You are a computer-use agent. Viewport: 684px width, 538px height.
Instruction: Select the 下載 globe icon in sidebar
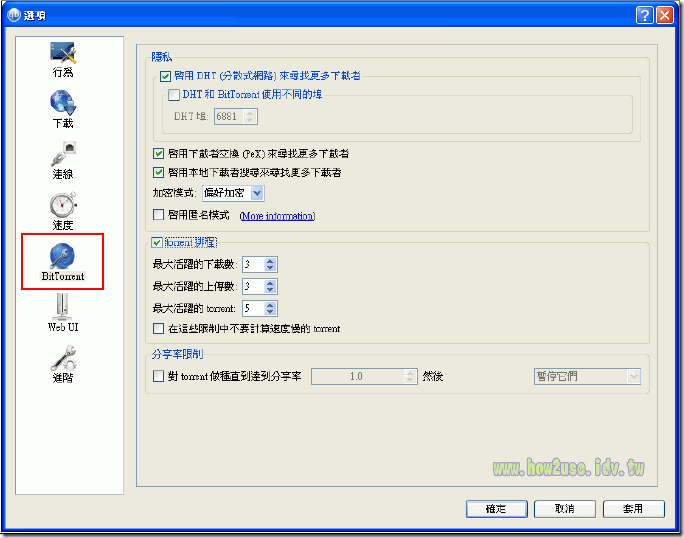pyautogui.click(x=63, y=104)
